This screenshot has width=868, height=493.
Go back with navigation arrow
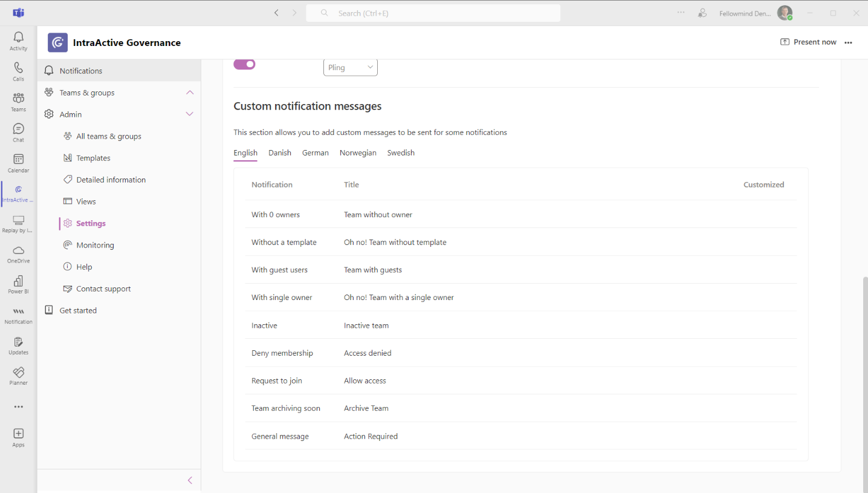(x=276, y=13)
